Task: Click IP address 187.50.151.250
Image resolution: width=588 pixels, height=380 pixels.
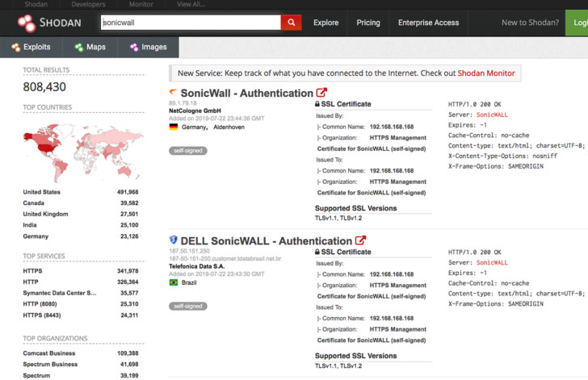Action: pyautogui.click(x=189, y=251)
